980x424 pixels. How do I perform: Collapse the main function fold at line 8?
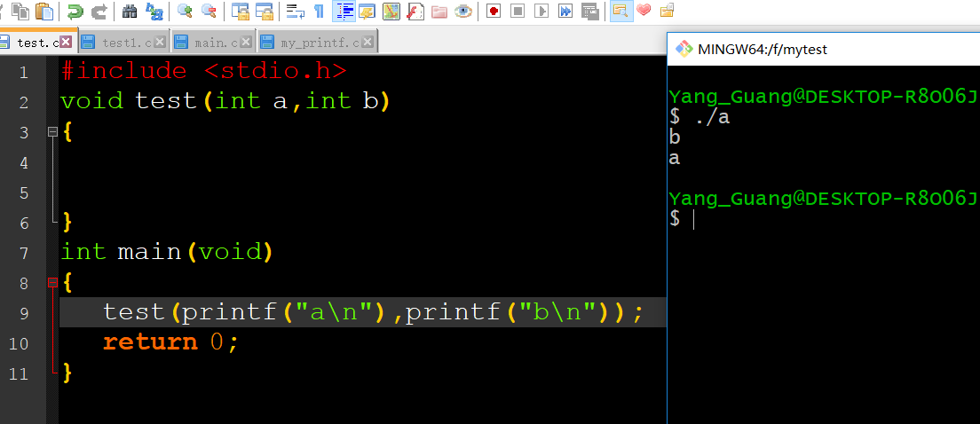(52, 283)
